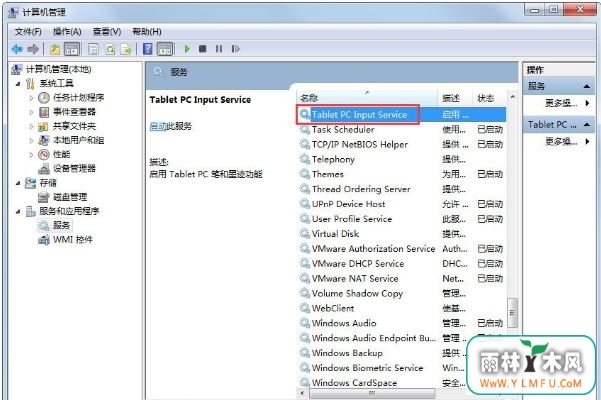Select the Virtual Disk service

coord(402,234)
